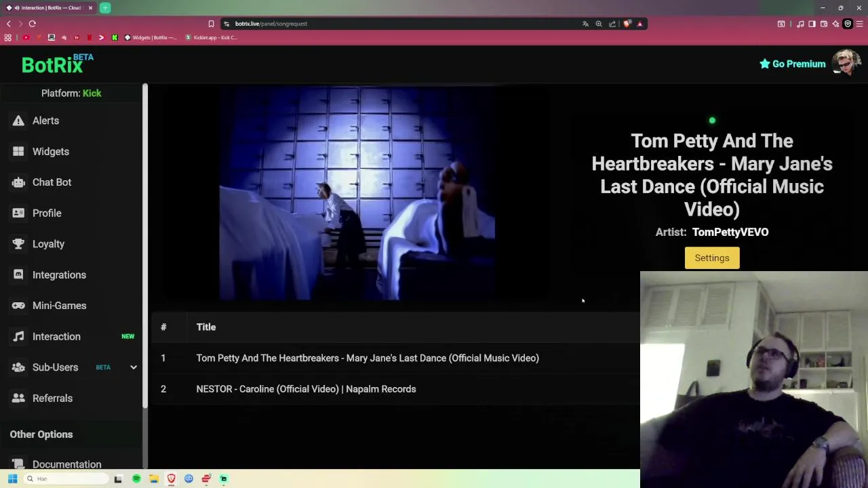
Task: Click the music video player
Action: tap(357, 192)
